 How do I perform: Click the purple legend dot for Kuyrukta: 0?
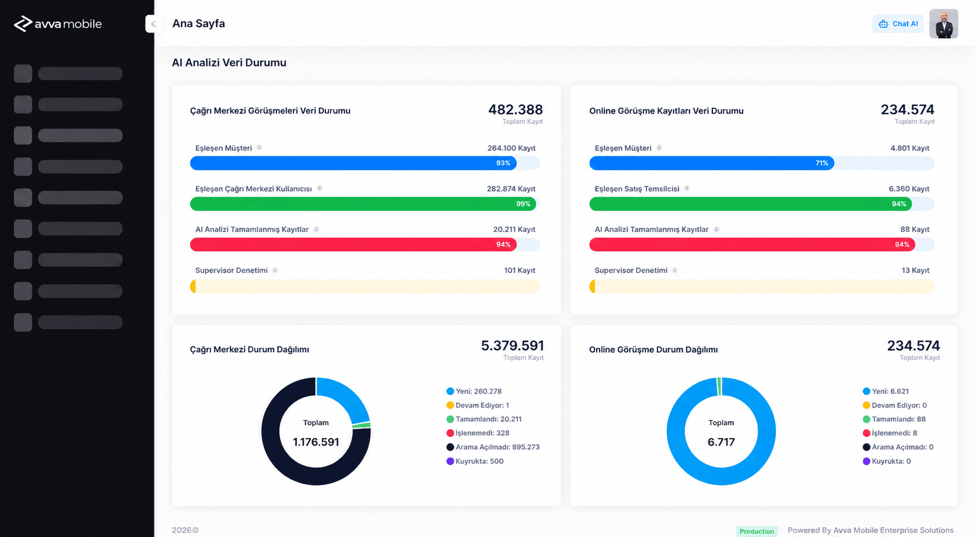click(867, 461)
